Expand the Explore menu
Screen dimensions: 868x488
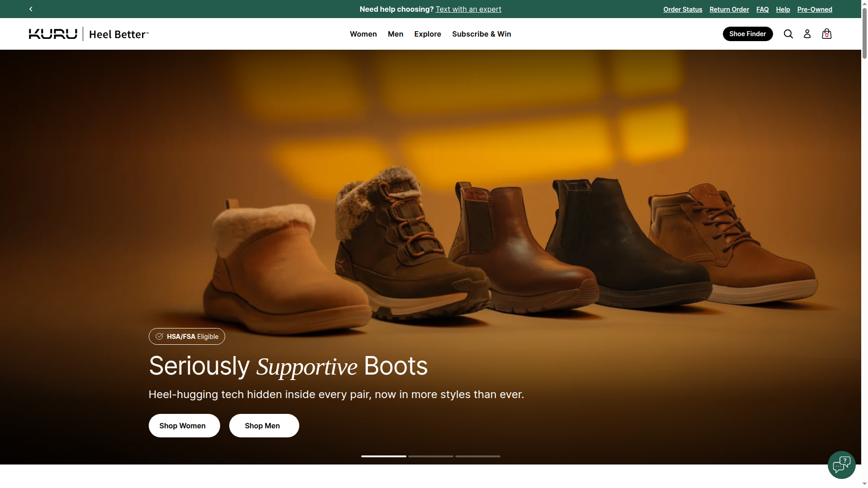click(428, 34)
